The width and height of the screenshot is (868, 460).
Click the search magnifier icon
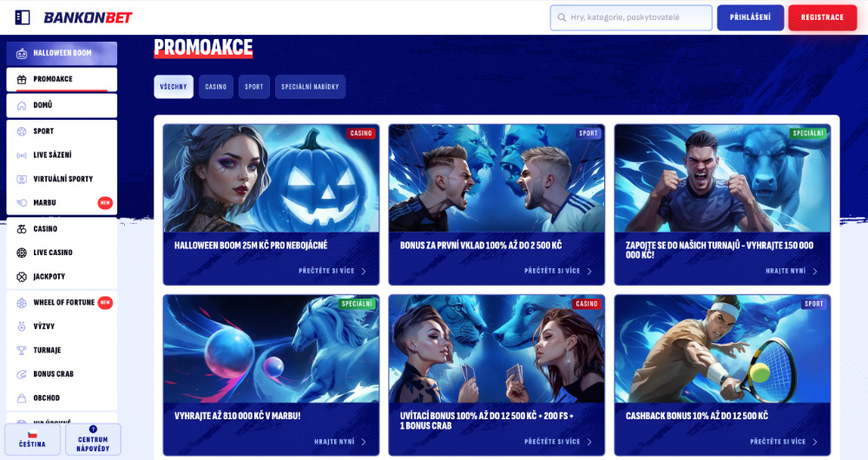click(562, 17)
